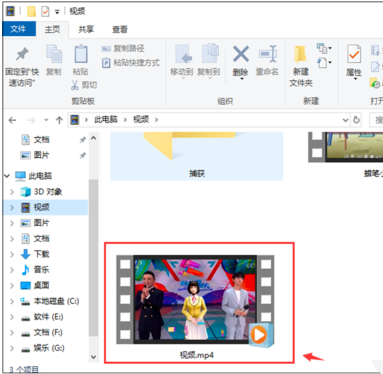Image resolution: width=383 pixels, height=374 pixels.
Task: Open the Move to command
Action: [x=182, y=61]
